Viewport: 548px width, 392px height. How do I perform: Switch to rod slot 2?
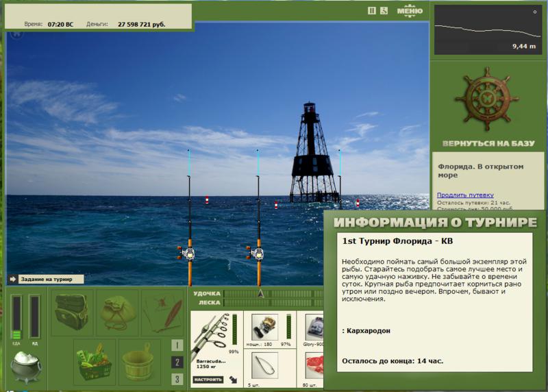point(177,363)
